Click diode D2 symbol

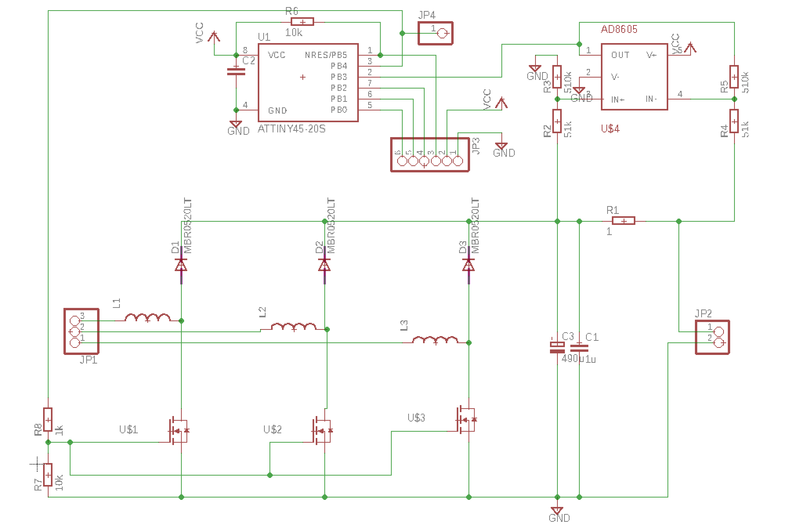(324, 265)
